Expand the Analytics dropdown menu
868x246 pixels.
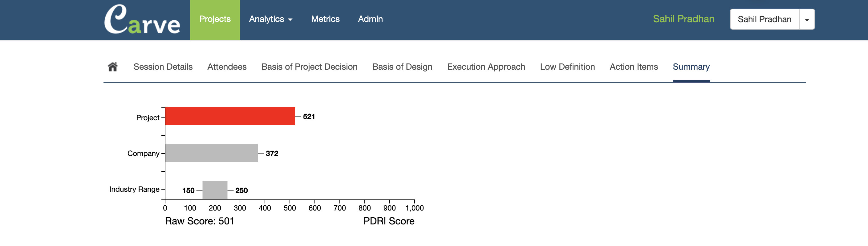[x=270, y=19]
